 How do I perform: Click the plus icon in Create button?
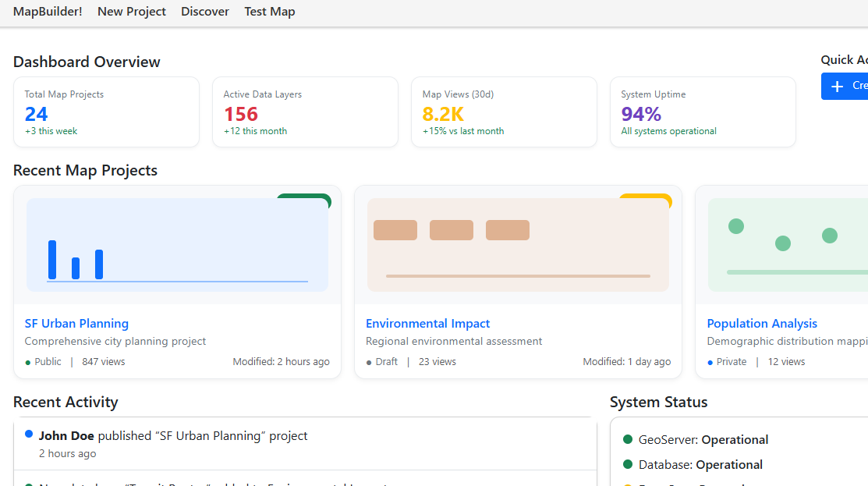tap(837, 87)
